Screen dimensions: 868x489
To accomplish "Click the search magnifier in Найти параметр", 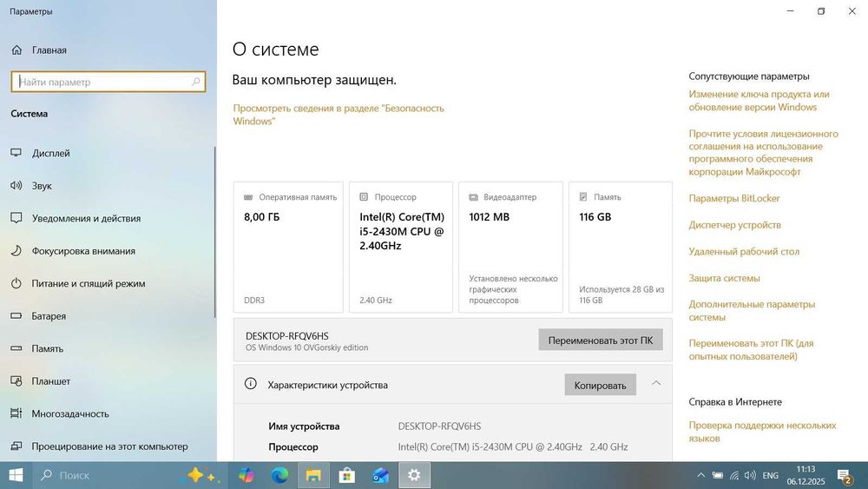I will pos(195,82).
